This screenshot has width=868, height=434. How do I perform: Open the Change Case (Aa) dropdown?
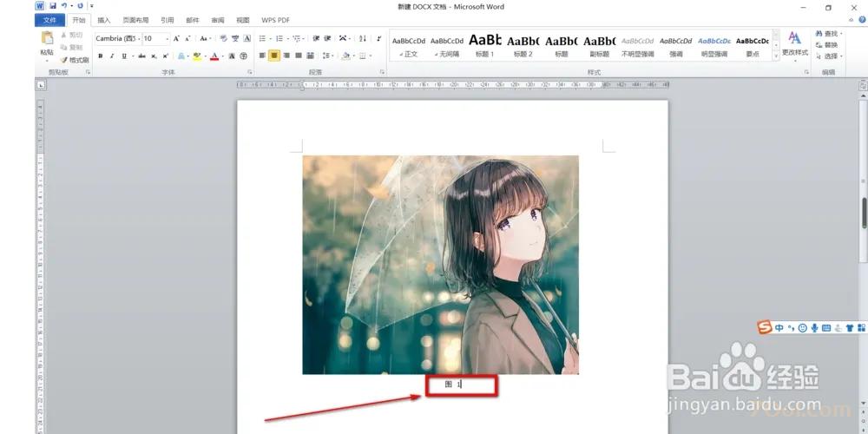tap(206, 39)
